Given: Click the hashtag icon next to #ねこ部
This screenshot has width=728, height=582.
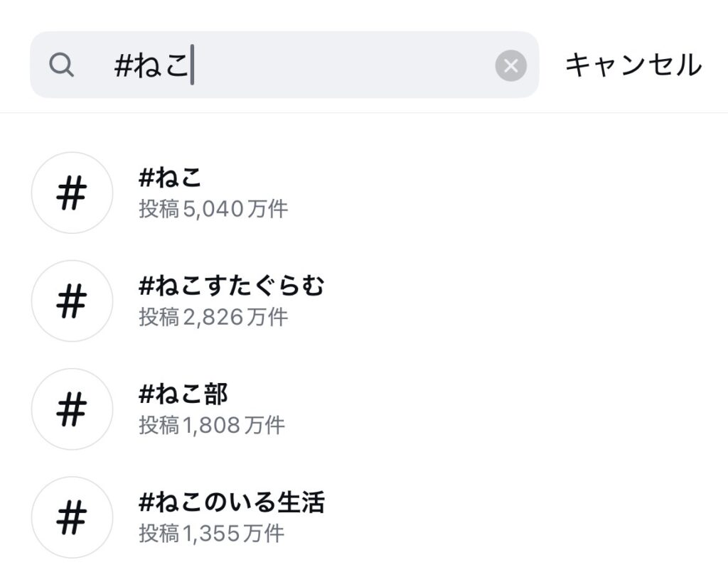Looking at the screenshot, I should click(71, 409).
